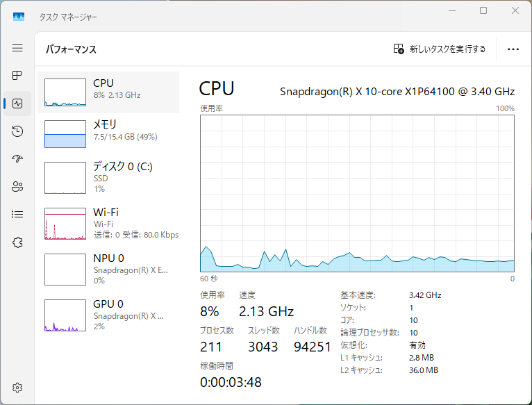Select the NPU 0 performance item
Image resolution: width=532 pixels, height=405 pixels.
click(108, 268)
